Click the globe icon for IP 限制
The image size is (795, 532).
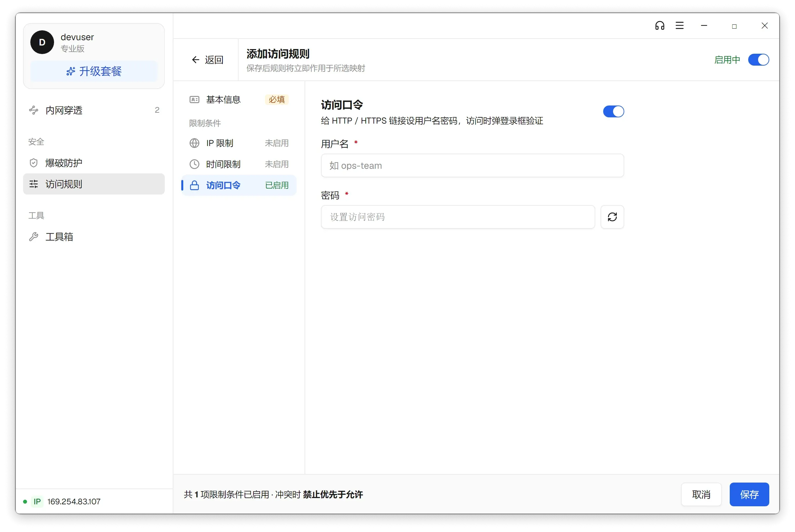click(x=194, y=143)
